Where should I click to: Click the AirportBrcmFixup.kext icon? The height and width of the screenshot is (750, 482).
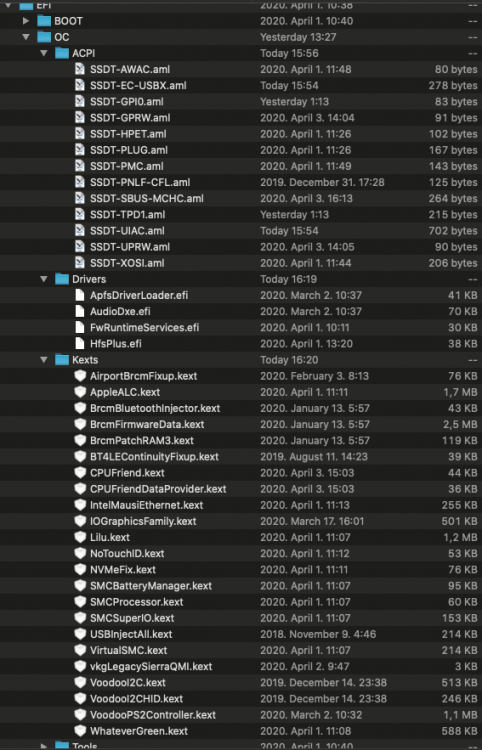(x=80, y=375)
